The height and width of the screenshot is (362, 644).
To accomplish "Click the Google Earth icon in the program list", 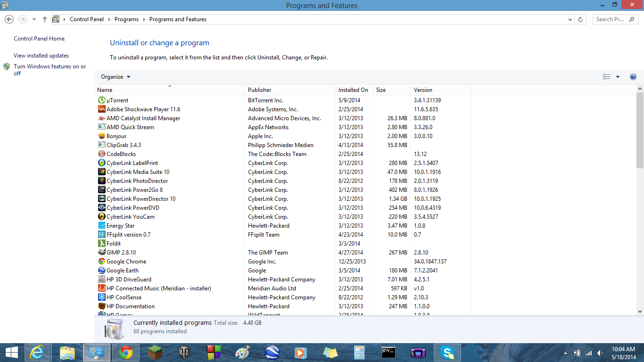I will pyautogui.click(x=101, y=270).
